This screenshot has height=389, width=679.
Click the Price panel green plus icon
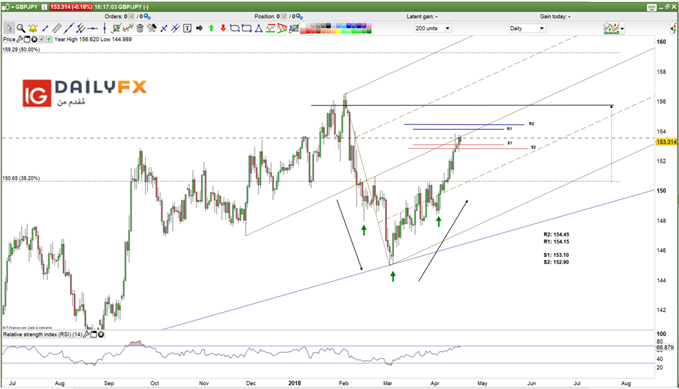coord(49,39)
